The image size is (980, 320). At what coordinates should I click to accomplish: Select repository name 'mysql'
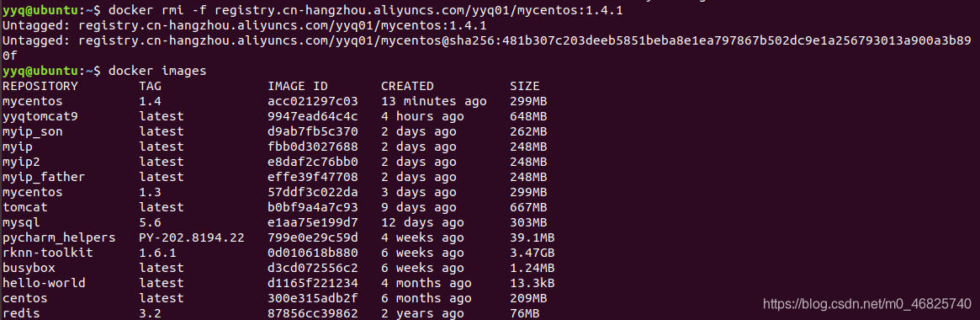click(21, 222)
